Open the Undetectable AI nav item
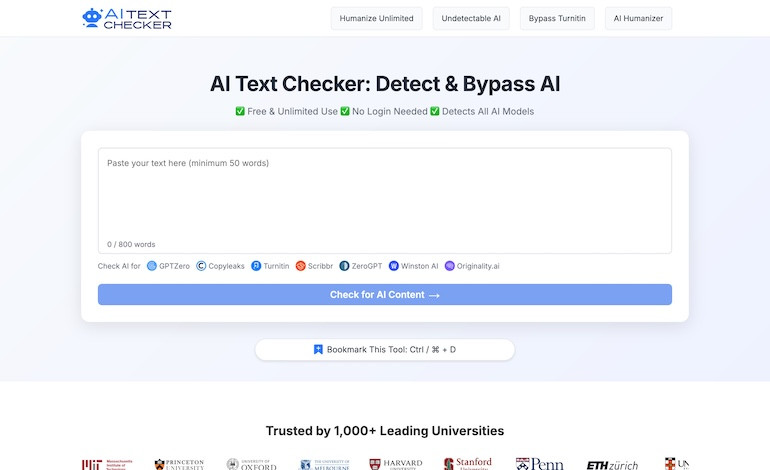This screenshot has width=770, height=470. (471, 18)
